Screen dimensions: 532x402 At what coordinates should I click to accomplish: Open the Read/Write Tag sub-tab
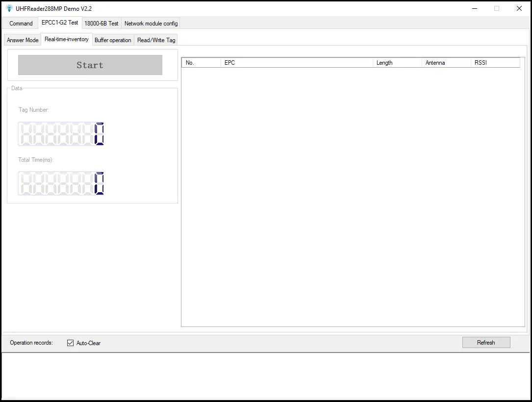pyautogui.click(x=156, y=40)
